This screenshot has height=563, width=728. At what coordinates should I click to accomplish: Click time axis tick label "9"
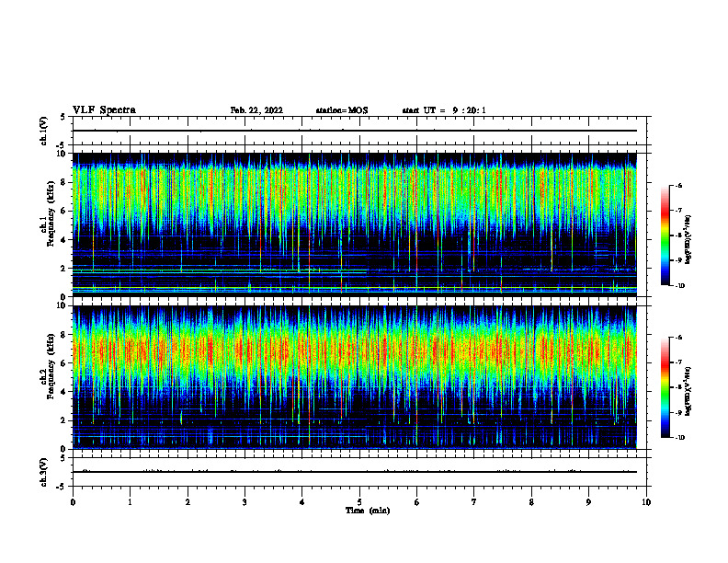(589, 502)
